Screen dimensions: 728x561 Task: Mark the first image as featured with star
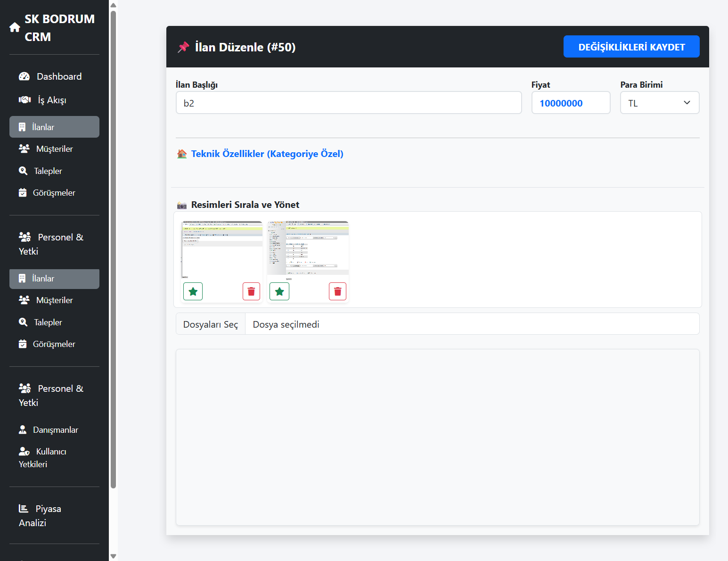(193, 291)
